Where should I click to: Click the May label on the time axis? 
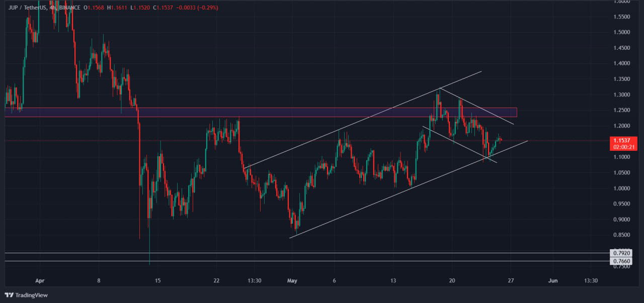[x=292, y=281]
